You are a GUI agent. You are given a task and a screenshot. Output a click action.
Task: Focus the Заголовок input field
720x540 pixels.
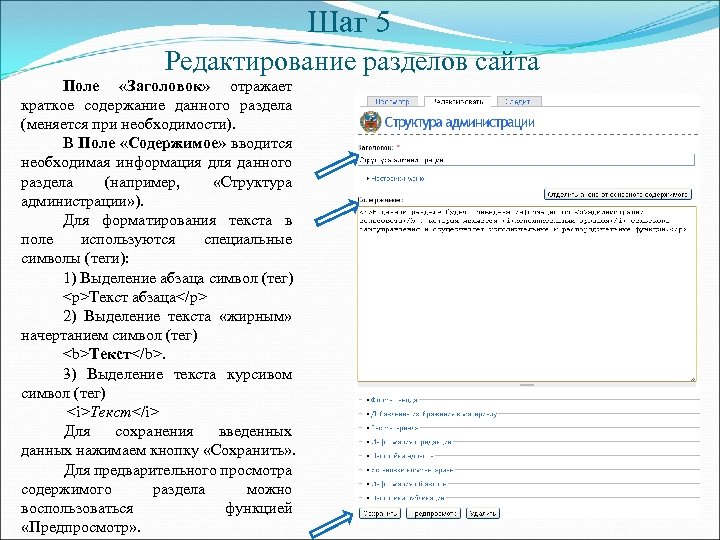(526, 160)
